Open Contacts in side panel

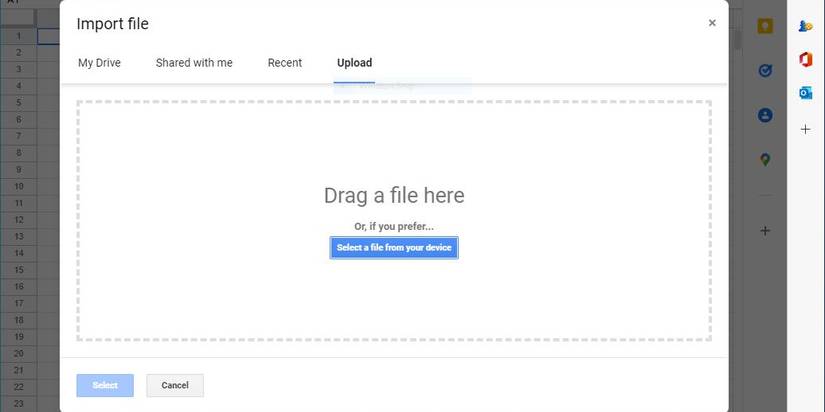pos(765,115)
